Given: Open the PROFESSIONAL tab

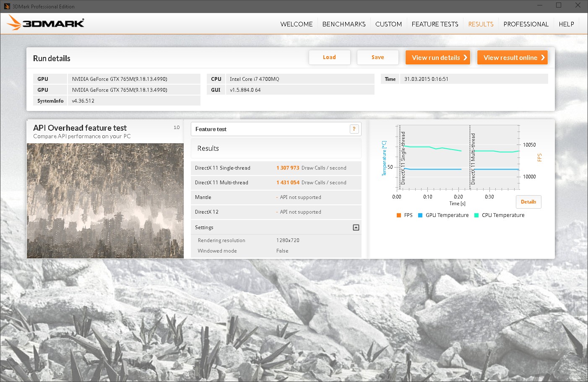Looking at the screenshot, I should point(526,24).
